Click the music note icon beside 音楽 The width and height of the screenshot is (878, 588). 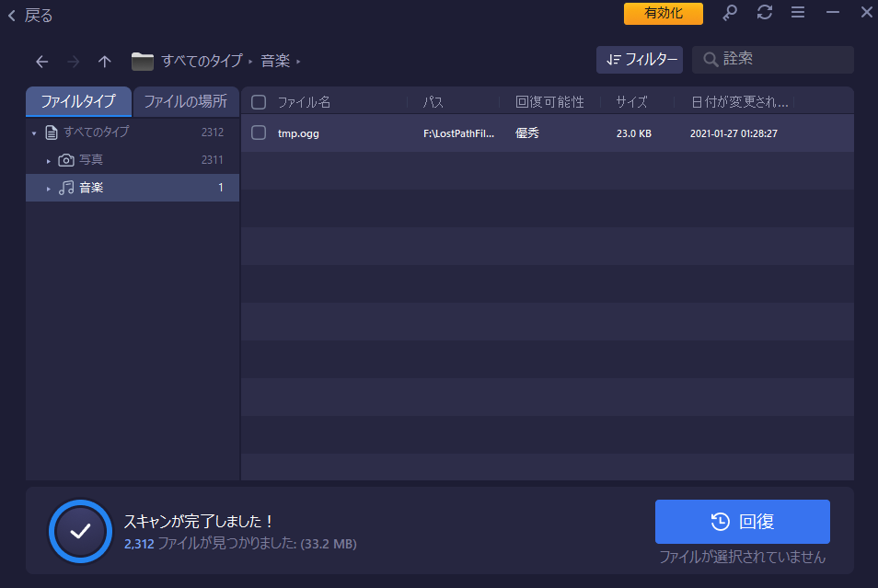(66, 188)
